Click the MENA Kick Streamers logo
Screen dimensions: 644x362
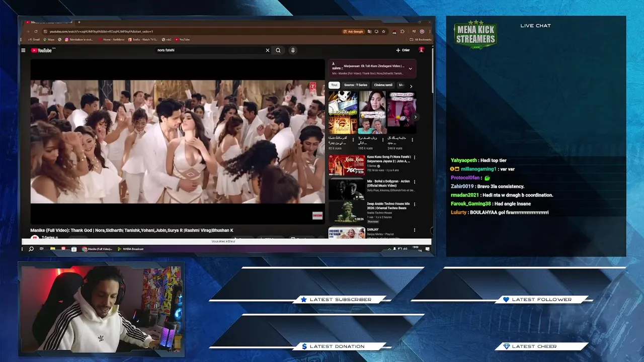click(x=475, y=35)
